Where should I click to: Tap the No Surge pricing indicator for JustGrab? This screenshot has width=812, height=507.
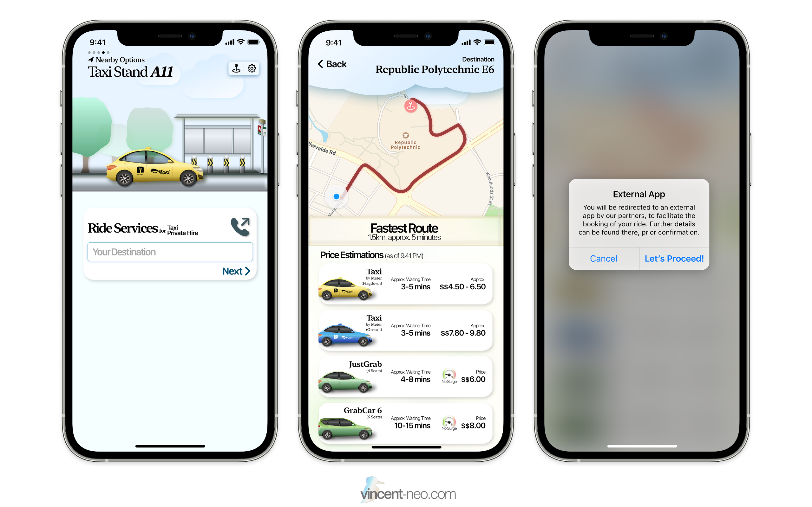click(449, 377)
